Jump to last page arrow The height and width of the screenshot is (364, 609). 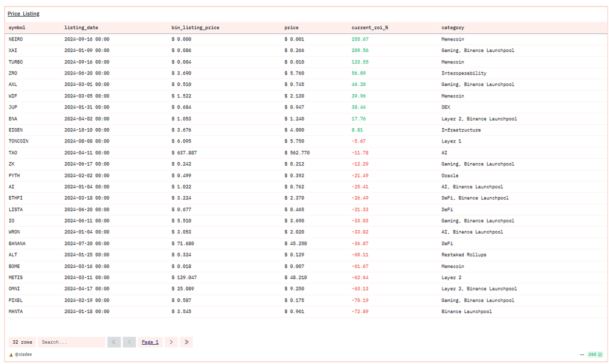(187, 342)
